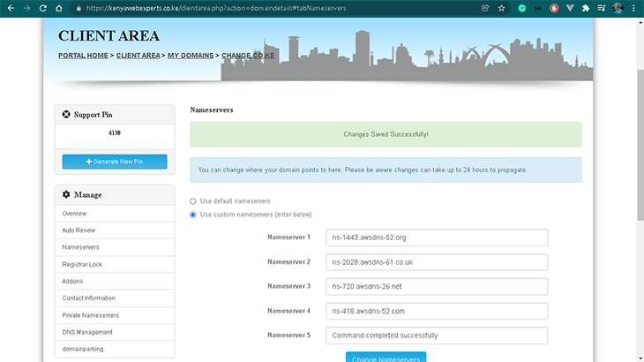644x362 pixels.
Task: Follow the MY DOMAINS breadcrumb link
Action: click(x=191, y=56)
